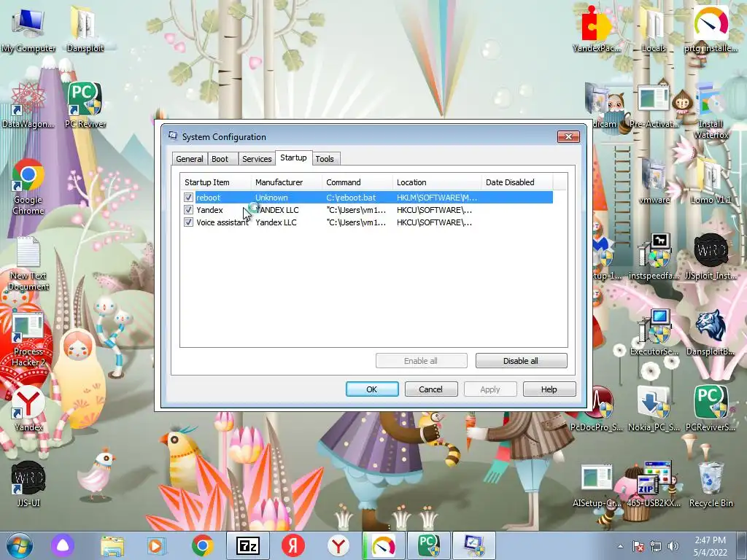Image resolution: width=747 pixels, height=560 pixels.
Task: Select YandexPac... puzzle icon on desktop
Action: tap(597, 29)
